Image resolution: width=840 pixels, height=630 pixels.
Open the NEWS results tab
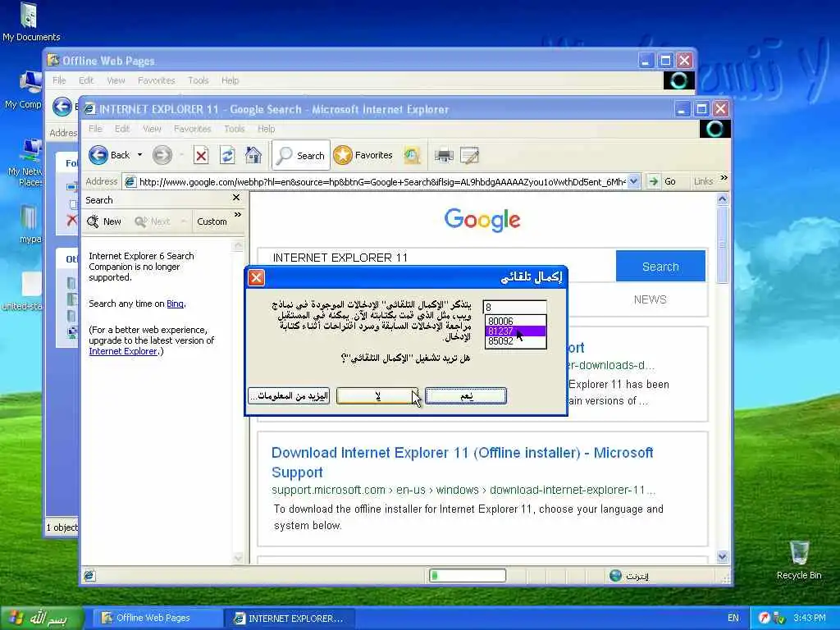[x=650, y=299]
